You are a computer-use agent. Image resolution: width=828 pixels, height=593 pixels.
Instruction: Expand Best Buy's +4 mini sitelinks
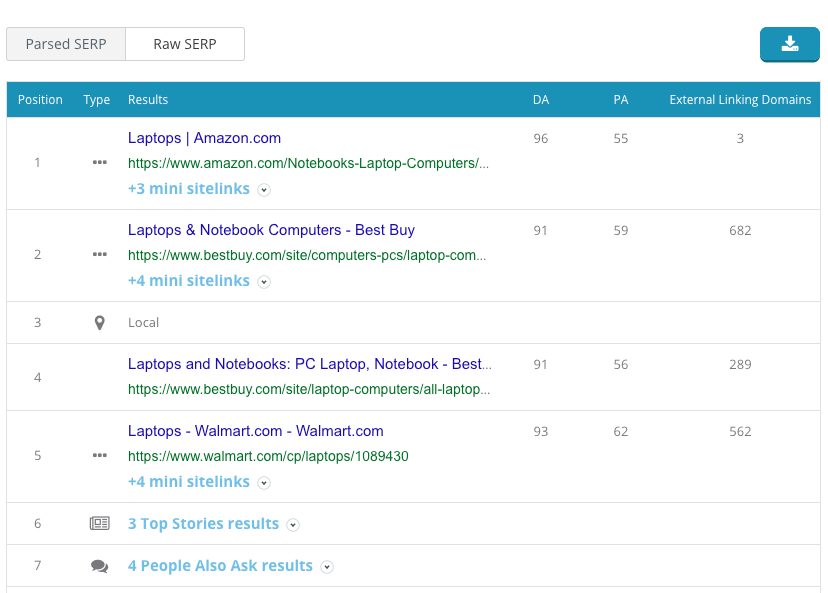(x=189, y=281)
